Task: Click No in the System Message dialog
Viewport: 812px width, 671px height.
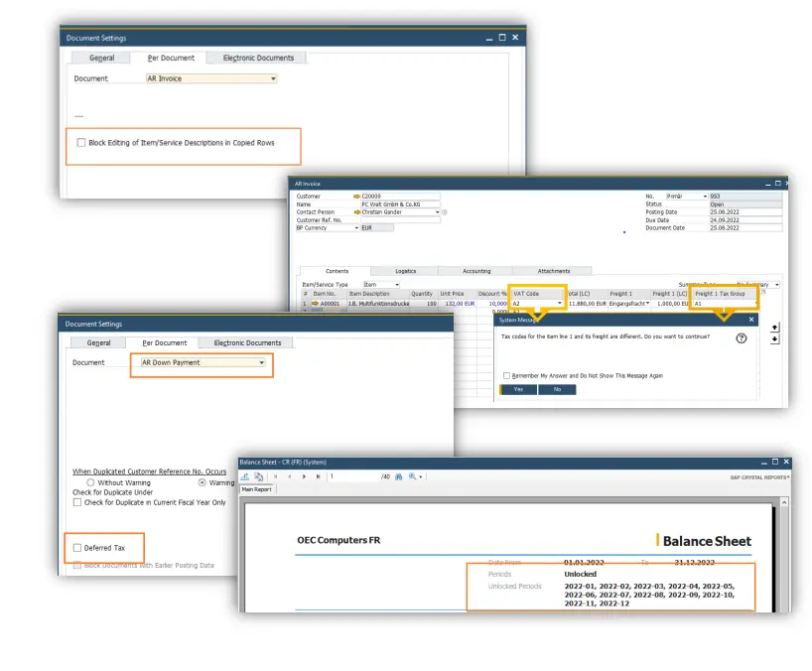Action: (557, 389)
